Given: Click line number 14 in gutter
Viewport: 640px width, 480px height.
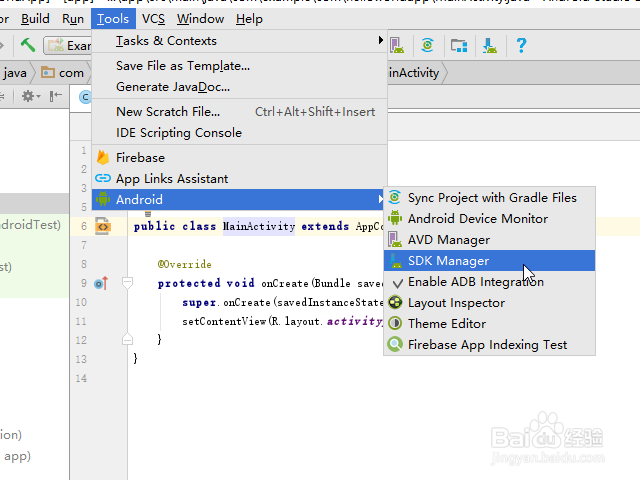Looking at the screenshot, I should tap(81, 378).
